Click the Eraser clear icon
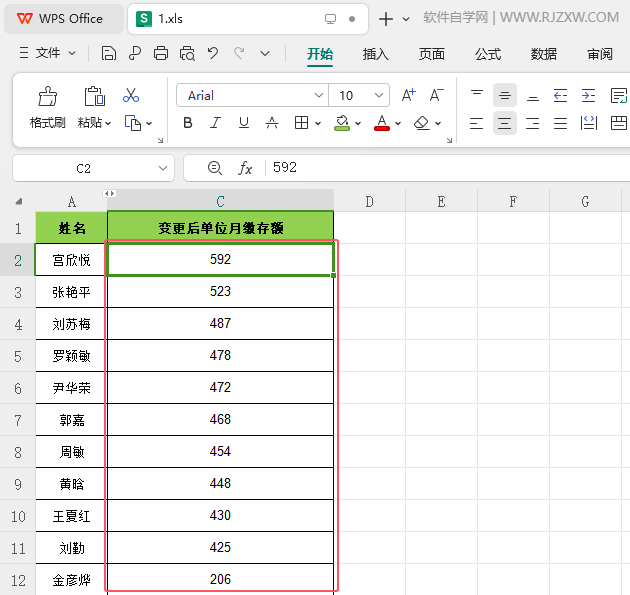 [x=421, y=123]
